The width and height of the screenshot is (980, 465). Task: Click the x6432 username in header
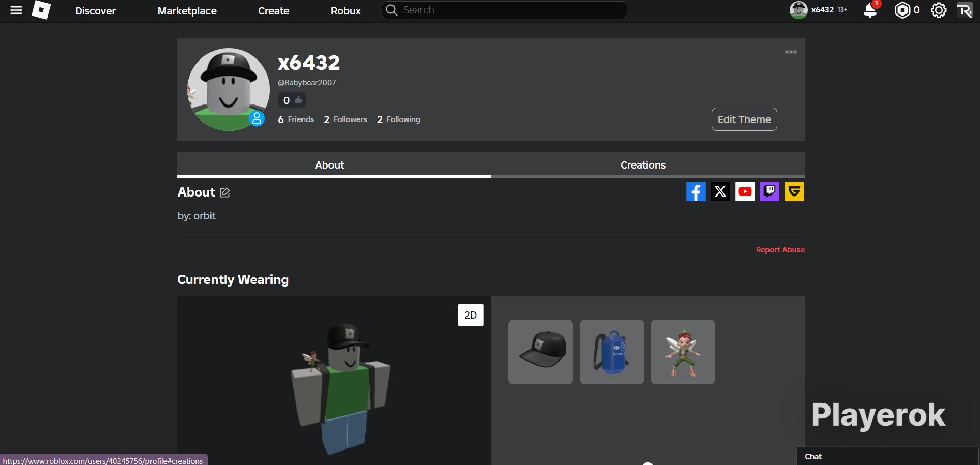(822, 10)
